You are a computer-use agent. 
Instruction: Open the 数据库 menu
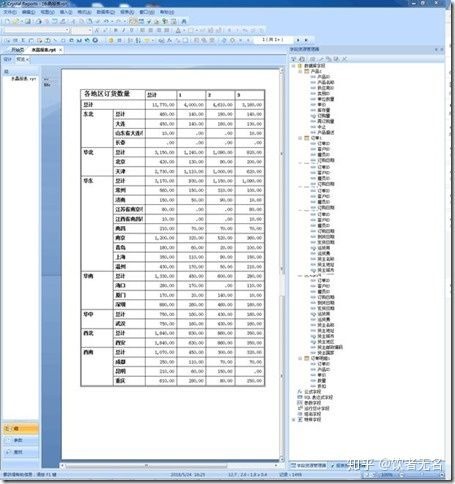coord(106,12)
